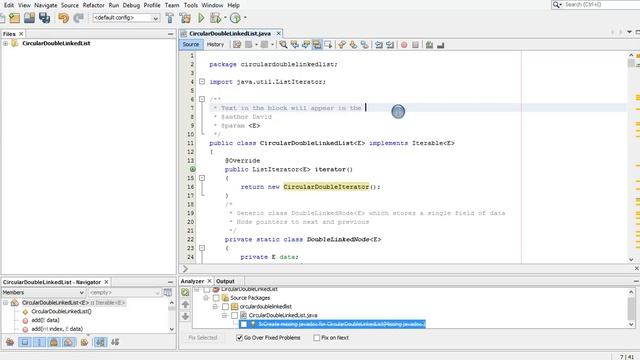This screenshot has width=640, height=360.
Task: Toggle Show Static Members filter in Navigator
Action: click(39, 342)
